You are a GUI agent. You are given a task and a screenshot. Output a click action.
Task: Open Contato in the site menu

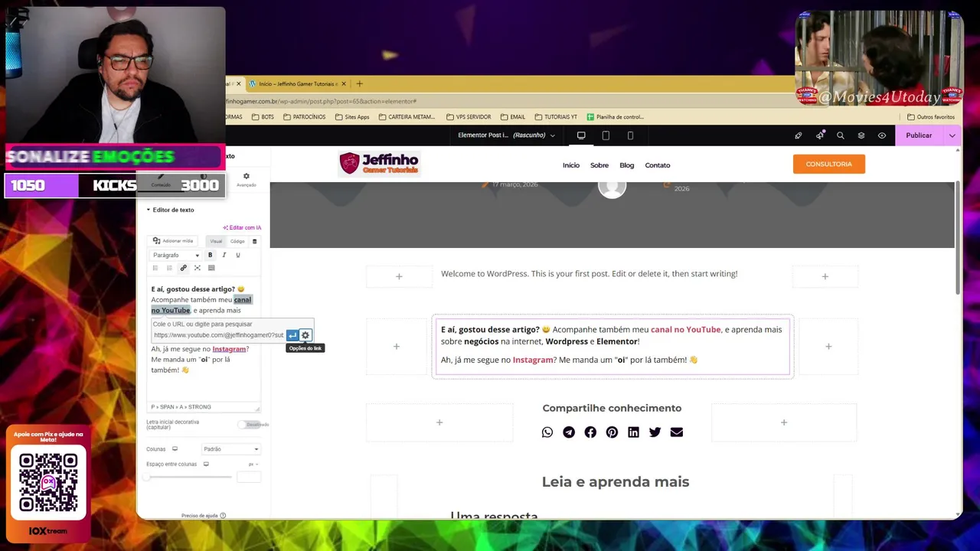[x=658, y=165]
